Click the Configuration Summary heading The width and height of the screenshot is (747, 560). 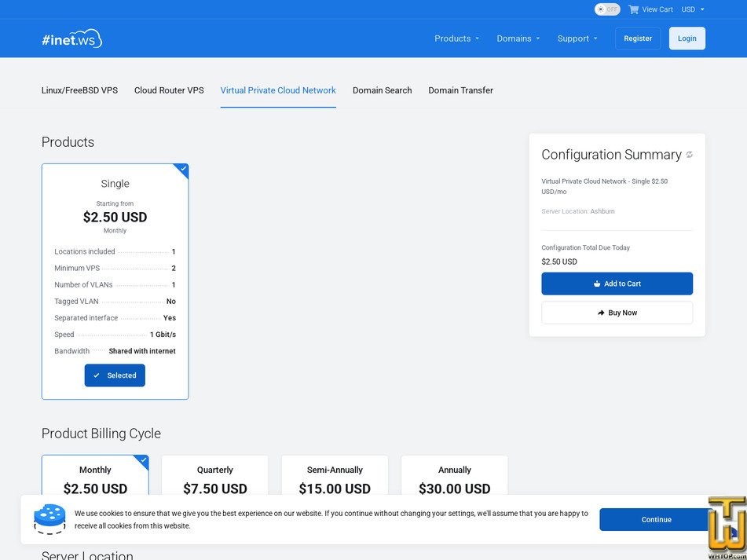(x=611, y=155)
